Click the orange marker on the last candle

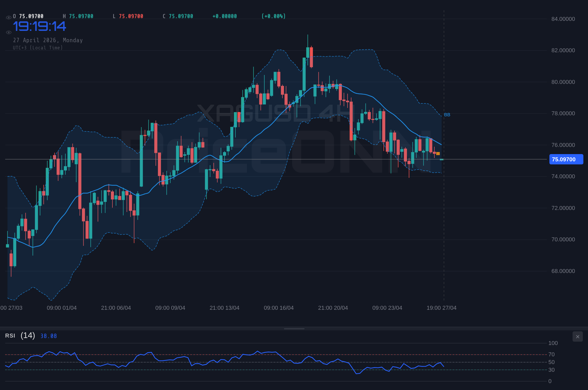(x=438, y=154)
